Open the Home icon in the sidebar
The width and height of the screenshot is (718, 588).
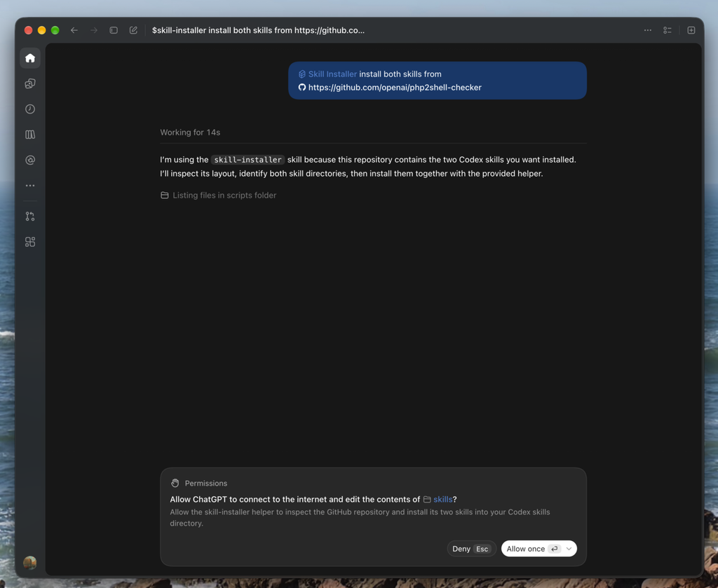click(30, 58)
